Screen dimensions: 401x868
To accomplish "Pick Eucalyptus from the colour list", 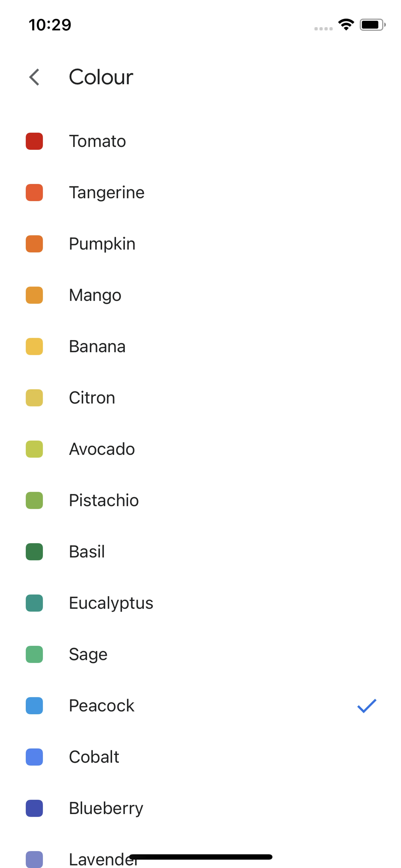I will click(x=111, y=603).
